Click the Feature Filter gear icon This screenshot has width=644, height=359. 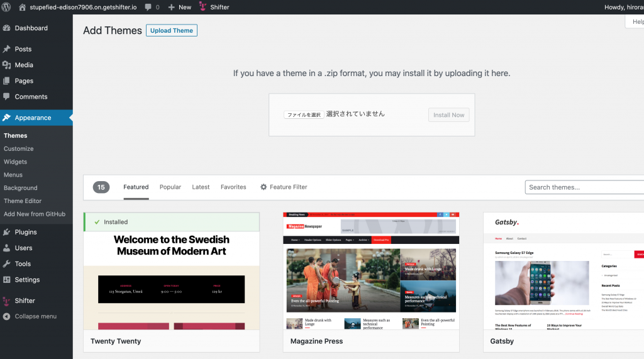pos(264,187)
